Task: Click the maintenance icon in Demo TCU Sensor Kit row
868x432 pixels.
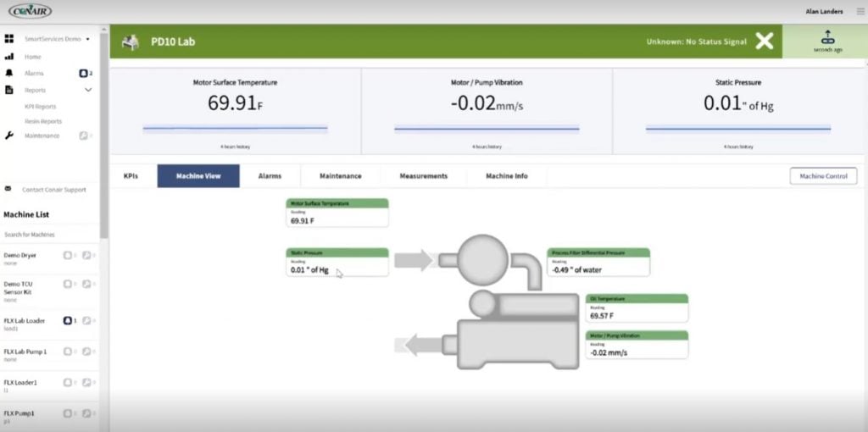Action: tap(86, 284)
